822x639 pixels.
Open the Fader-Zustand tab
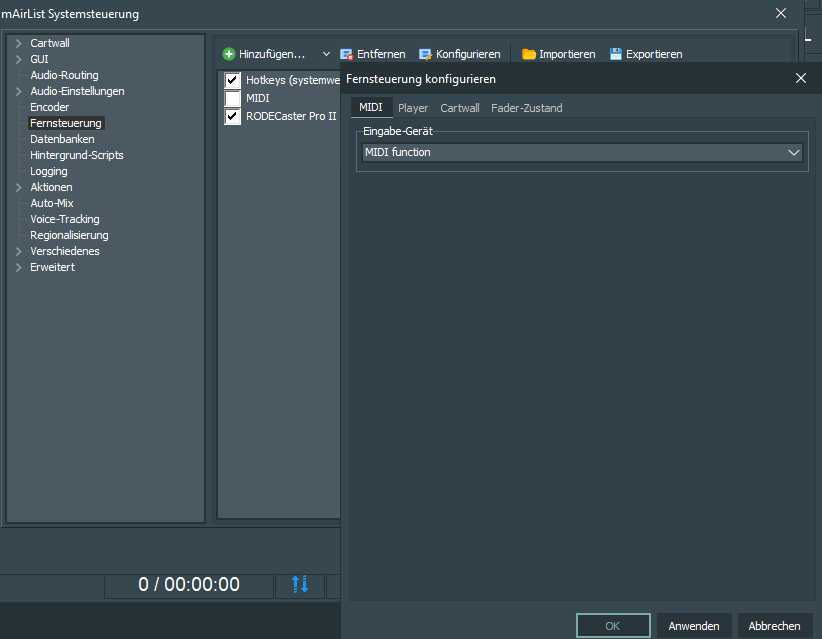click(x=526, y=108)
